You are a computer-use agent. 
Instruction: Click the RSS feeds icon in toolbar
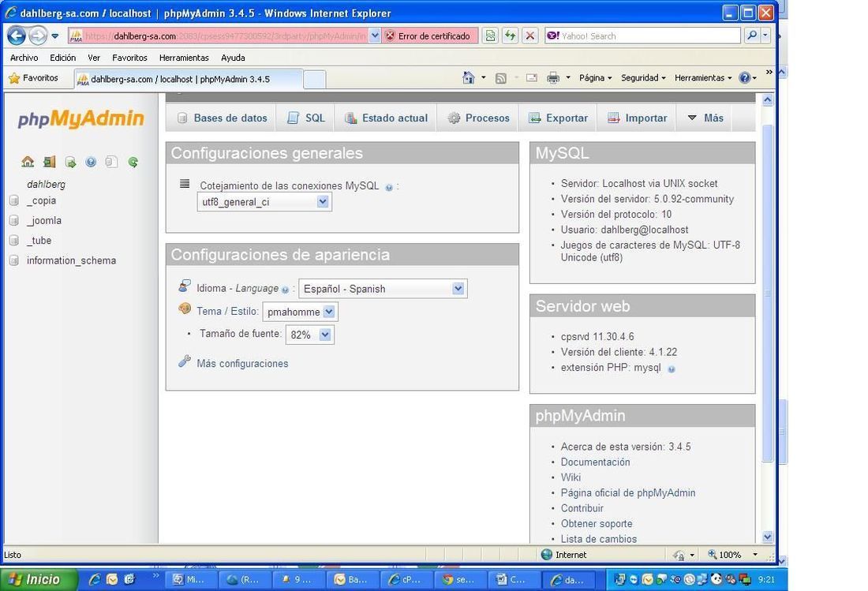point(500,78)
